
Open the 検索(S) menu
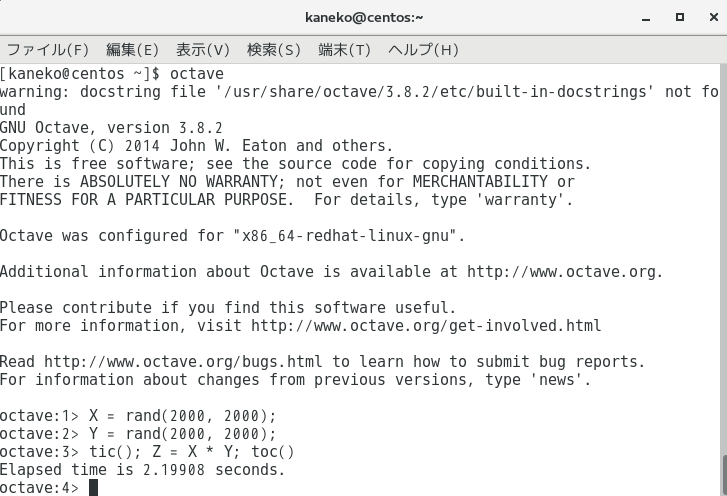274,49
